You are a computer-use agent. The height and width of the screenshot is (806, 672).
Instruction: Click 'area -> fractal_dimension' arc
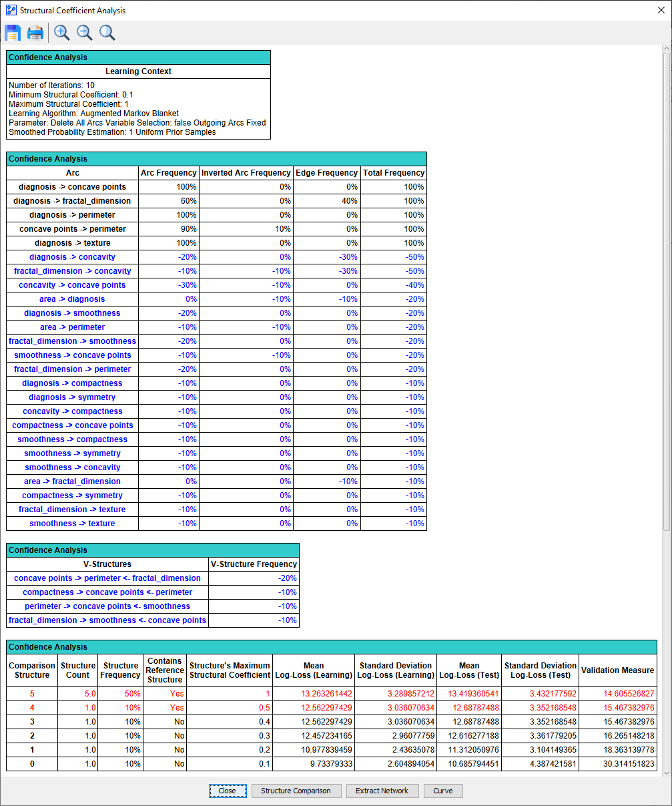(x=72, y=481)
